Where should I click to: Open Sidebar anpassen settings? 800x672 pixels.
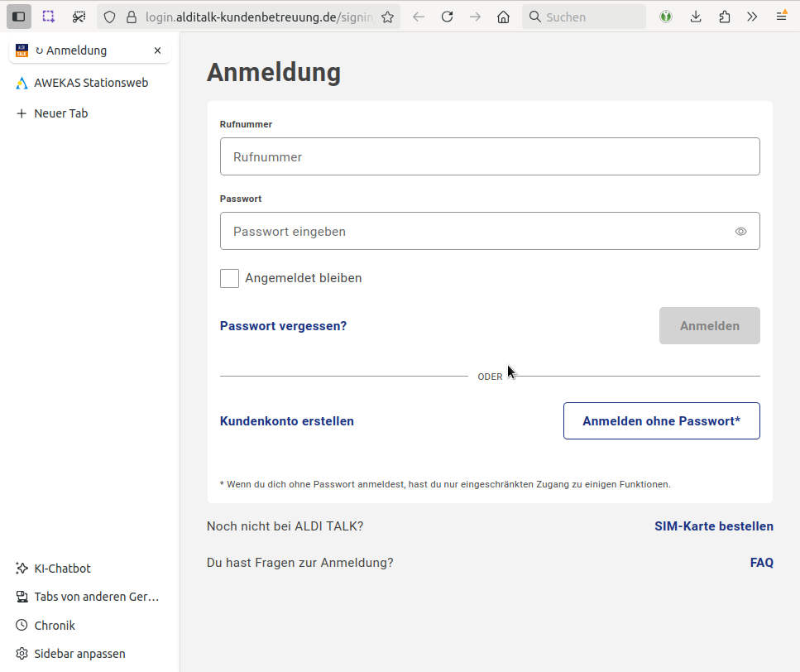point(79,654)
